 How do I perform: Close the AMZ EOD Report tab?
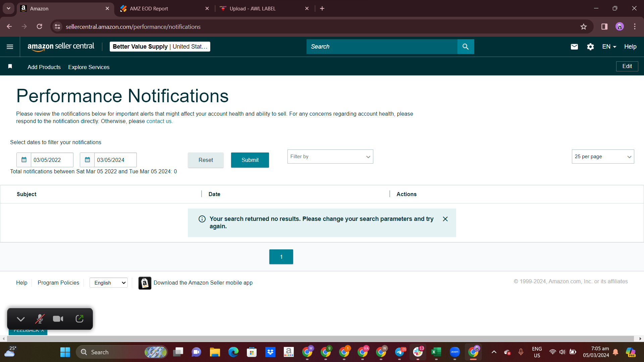(207, 8)
